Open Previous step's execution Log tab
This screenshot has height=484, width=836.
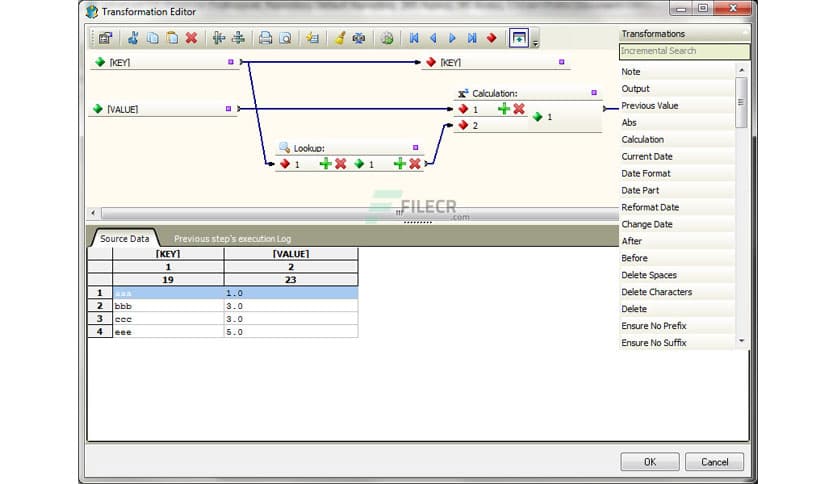click(x=232, y=238)
